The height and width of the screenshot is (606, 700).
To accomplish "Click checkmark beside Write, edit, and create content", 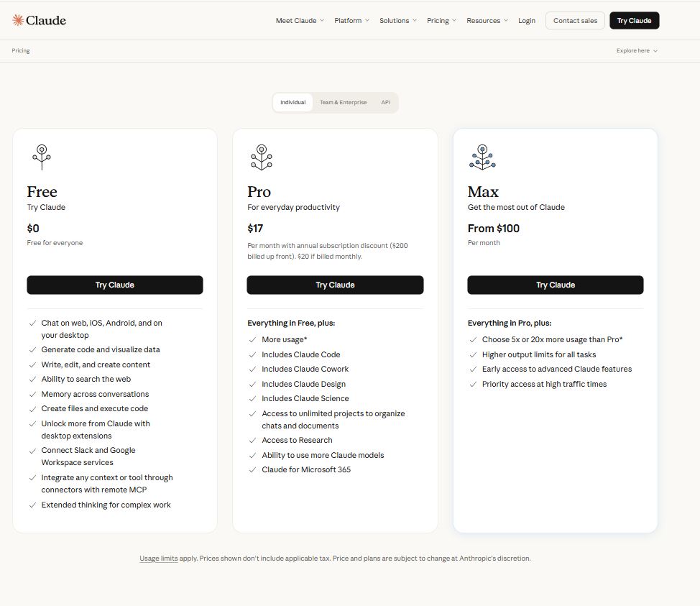I will pos(32,365).
